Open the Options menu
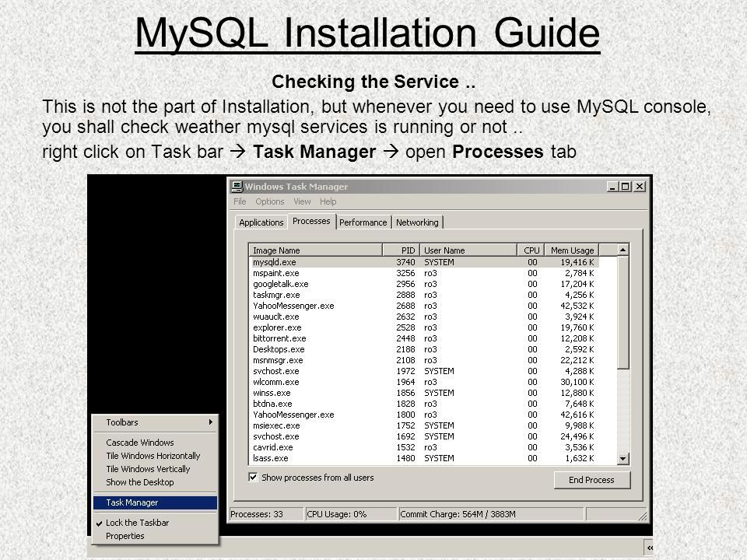The image size is (747, 560). coord(270,201)
